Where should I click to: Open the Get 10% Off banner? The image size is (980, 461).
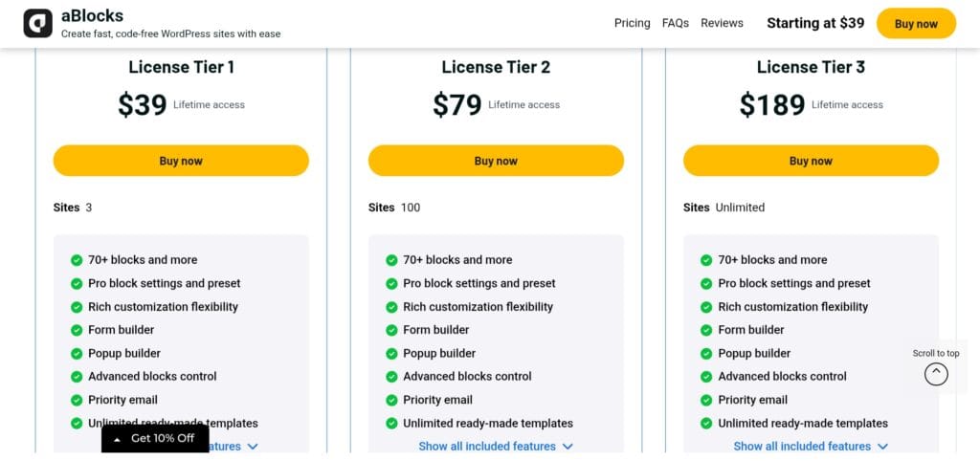162,439
